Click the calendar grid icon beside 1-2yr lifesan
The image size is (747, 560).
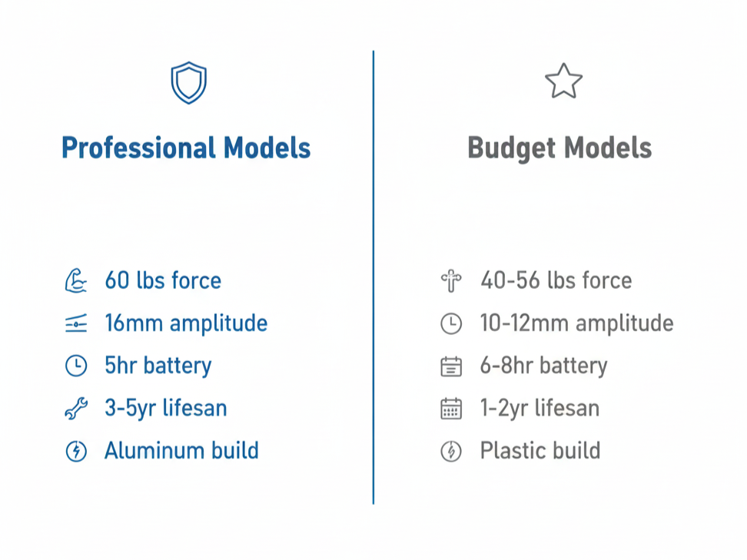coord(451,409)
